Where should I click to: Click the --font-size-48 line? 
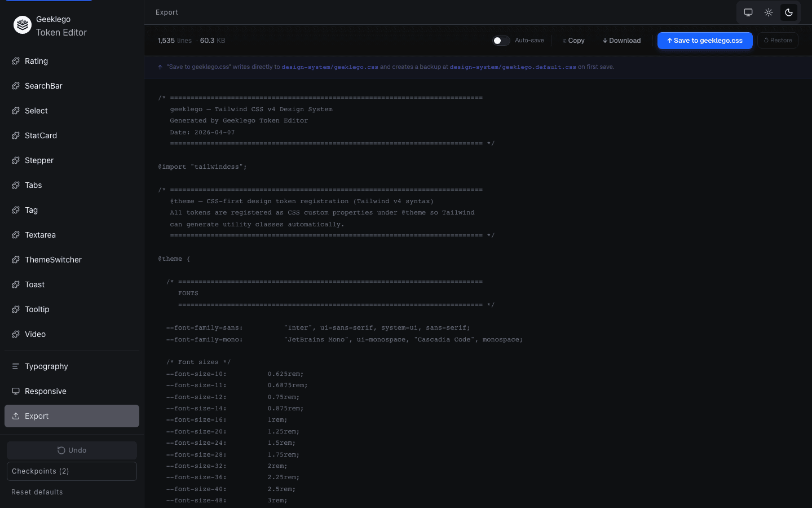tap(227, 501)
